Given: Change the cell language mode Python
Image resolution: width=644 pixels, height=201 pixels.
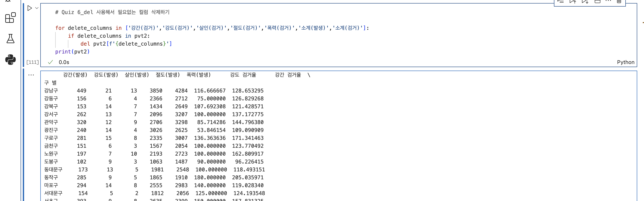Looking at the screenshot, I should pyautogui.click(x=626, y=62).
